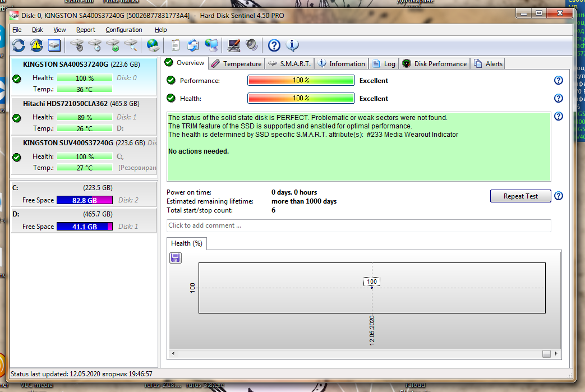Viewport: 585px width, 392px height.
Task: Click the help icon beside Performance row
Action: 559,80
